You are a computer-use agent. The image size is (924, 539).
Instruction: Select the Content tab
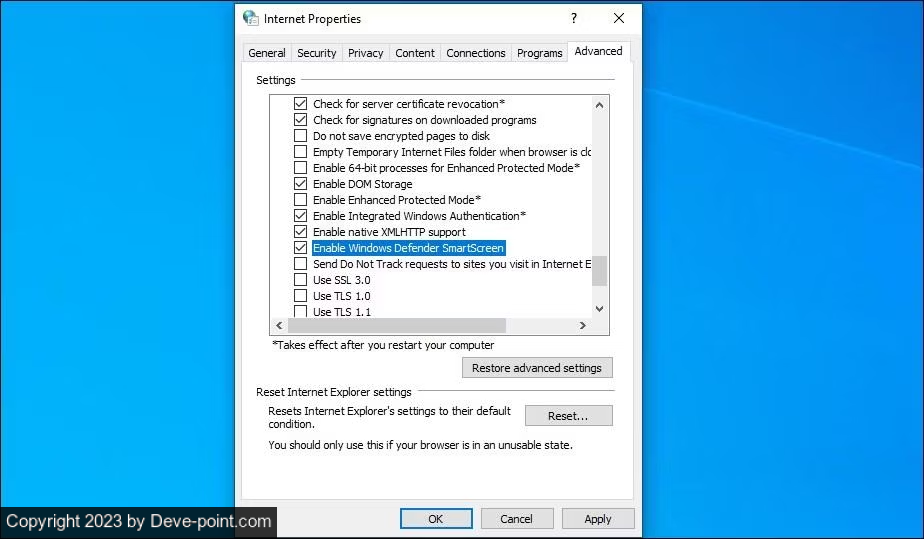(415, 53)
